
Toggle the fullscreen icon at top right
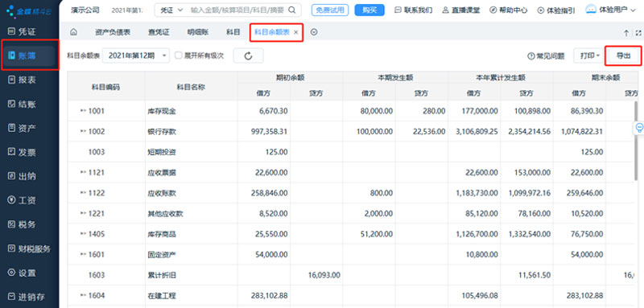(638, 33)
